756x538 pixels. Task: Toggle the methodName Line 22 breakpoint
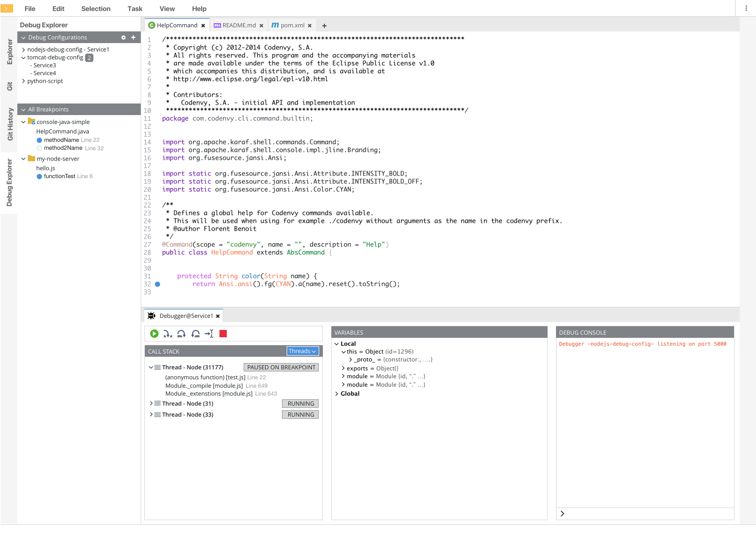39,140
